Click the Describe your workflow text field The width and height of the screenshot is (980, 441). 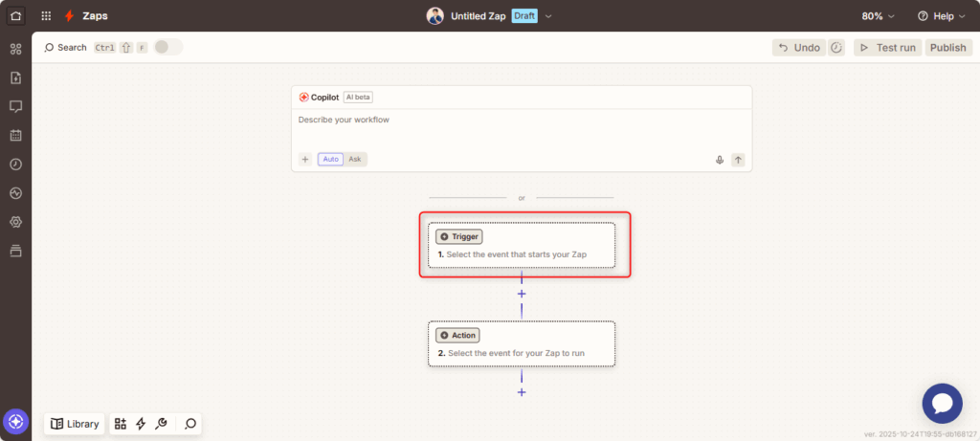[522, 129]
